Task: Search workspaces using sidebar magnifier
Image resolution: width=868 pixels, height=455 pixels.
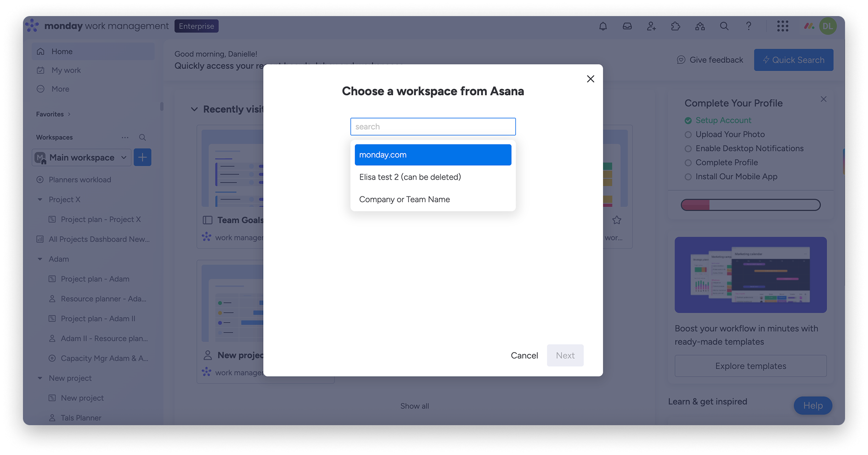Action: pyautogui.click(x=142, y=137)
